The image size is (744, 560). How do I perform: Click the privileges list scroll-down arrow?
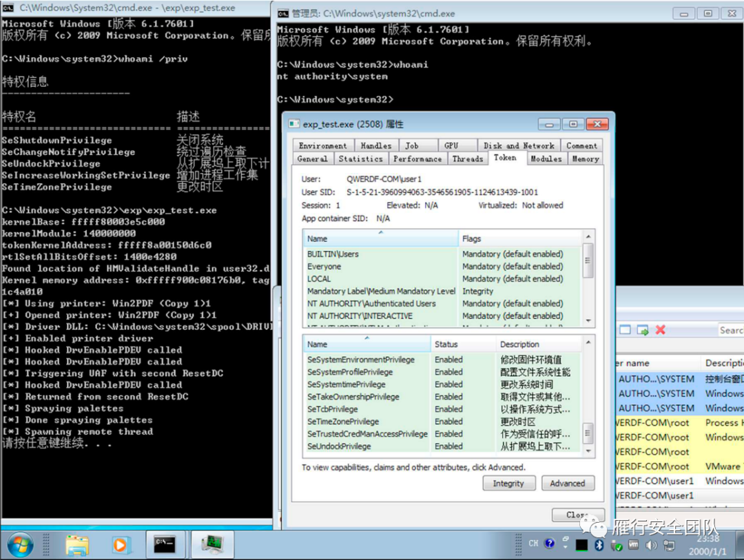click(x=588, y=451)
